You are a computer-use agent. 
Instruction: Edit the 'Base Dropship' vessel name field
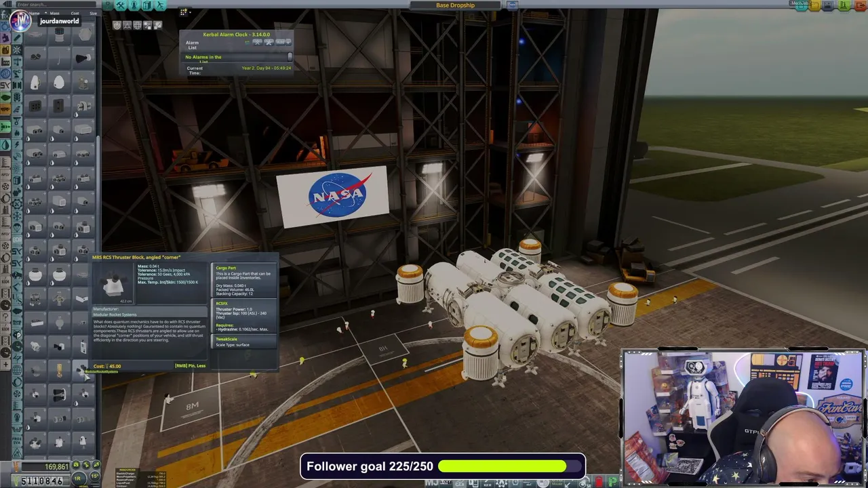click(x=455, y=5)
